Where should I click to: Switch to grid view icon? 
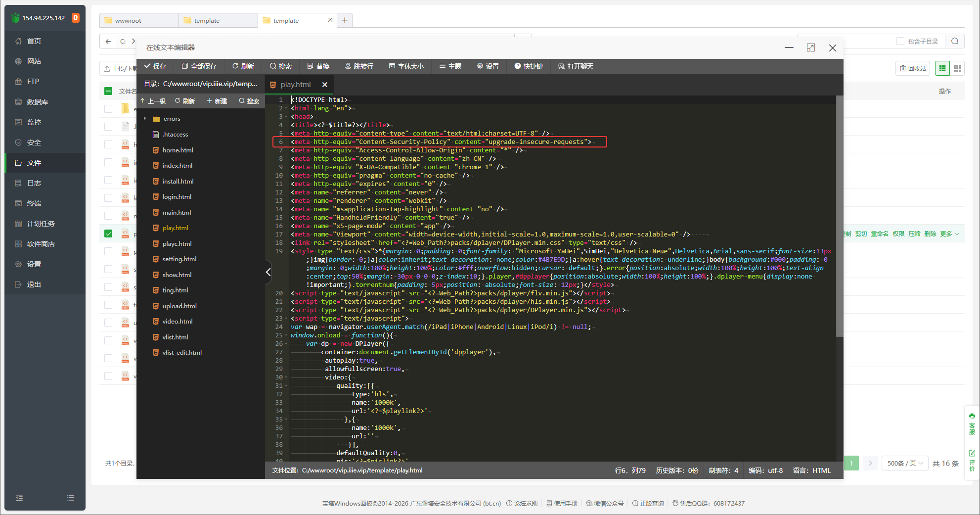(957, 68)
